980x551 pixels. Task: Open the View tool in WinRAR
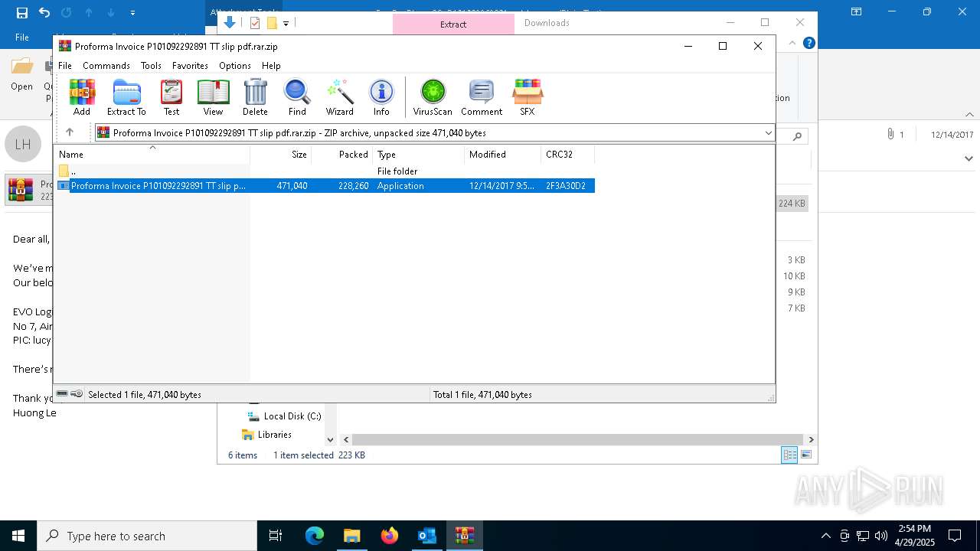pos(213,98)
